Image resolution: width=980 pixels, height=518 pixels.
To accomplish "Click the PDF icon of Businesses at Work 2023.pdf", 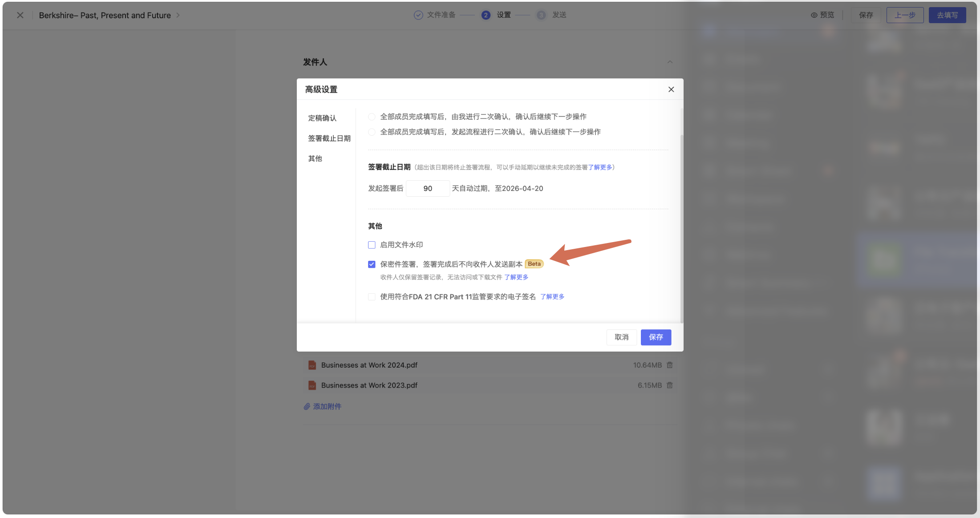I will pos(312,385).
